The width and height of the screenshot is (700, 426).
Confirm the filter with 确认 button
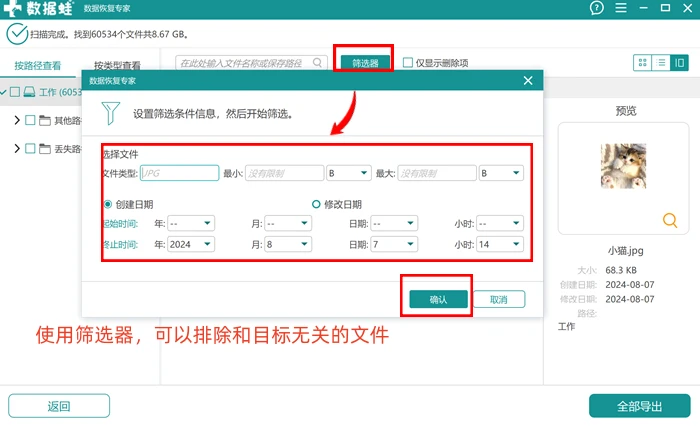(438, 299)
